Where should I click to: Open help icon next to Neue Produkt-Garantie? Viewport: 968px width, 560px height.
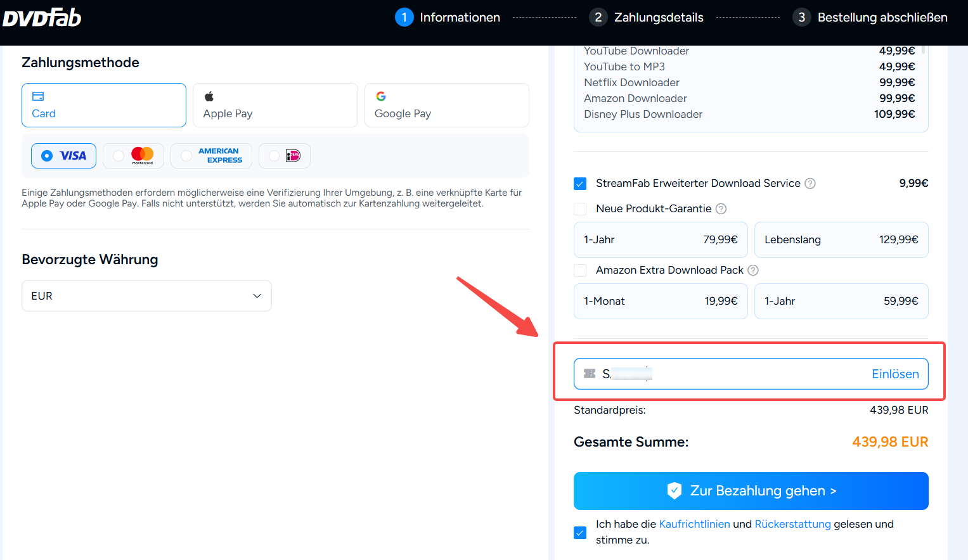click(x=721, y=209)
